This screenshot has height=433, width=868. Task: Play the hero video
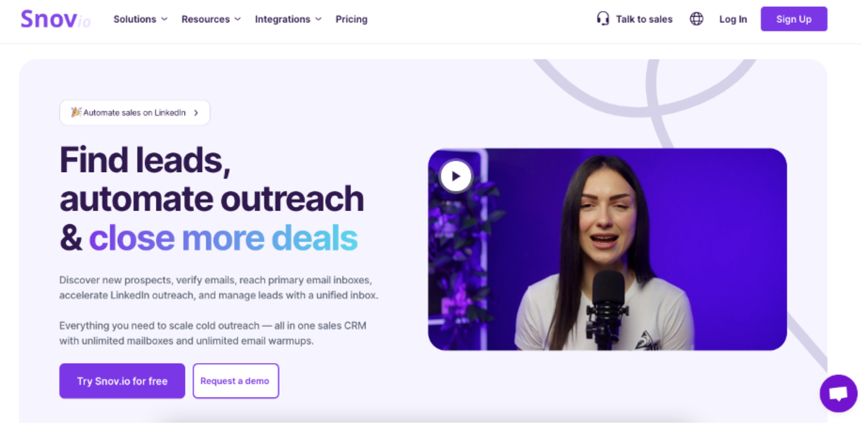(456, 176)
